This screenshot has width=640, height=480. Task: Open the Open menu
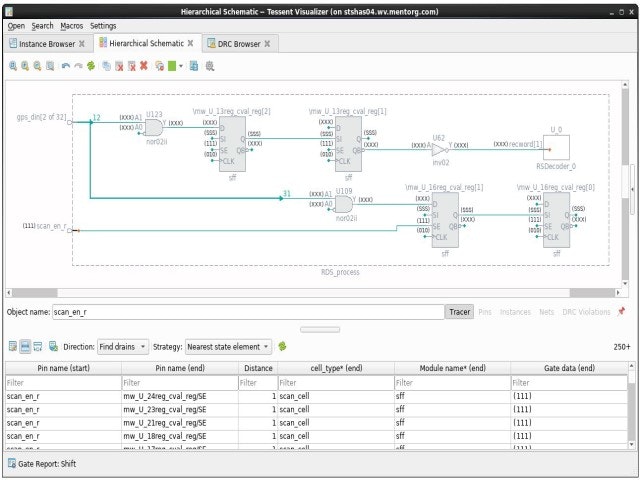16,26
